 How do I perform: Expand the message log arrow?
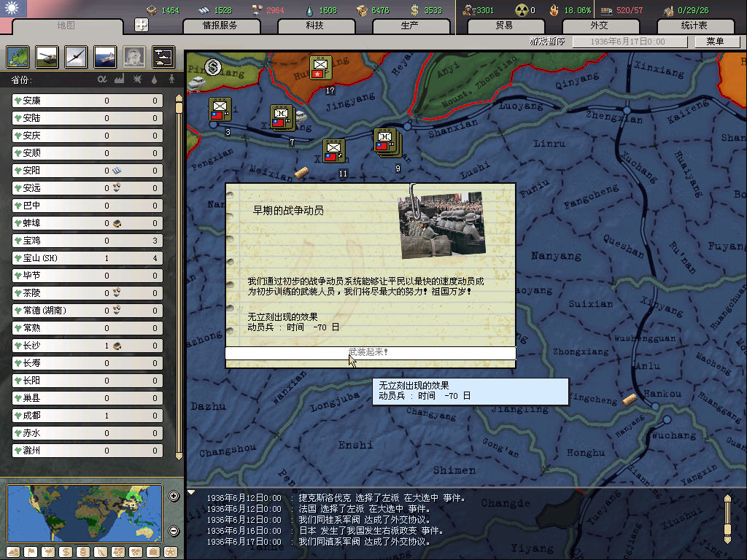point(191,492)
